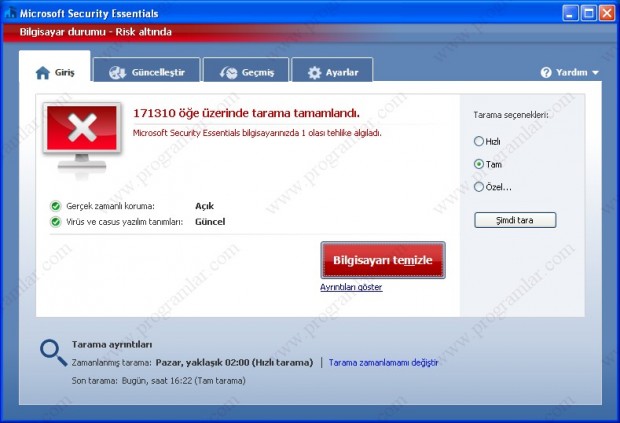Click the red X monitor status icon
The width and height of the screenshot is (620, 423).
[82, 136]
